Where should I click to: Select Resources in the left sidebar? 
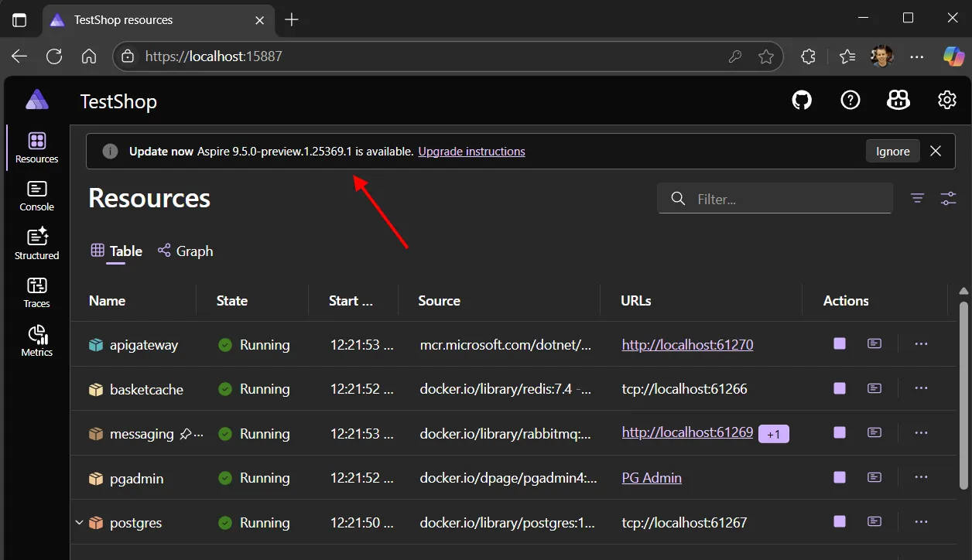[x=36, y=147]
